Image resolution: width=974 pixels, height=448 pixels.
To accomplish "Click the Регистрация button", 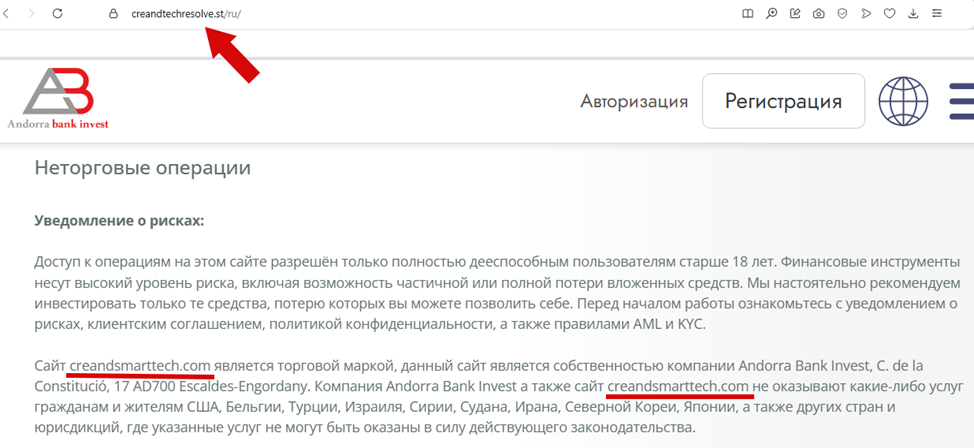I will (783, 101).
